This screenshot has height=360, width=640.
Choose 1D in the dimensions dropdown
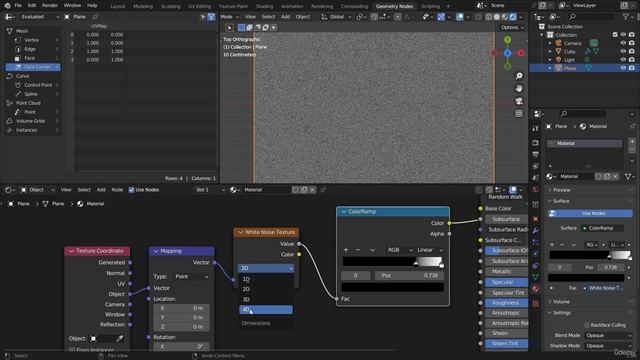pos(266,279)
